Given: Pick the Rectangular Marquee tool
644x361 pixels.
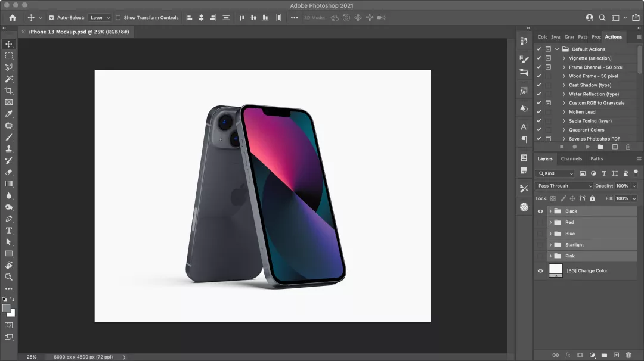Looking at the screenshot, I should tap(9, 55).
